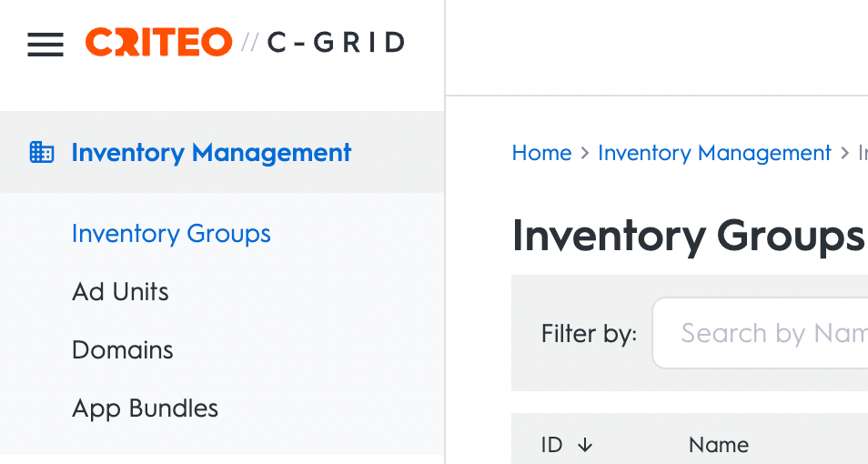The image size is (868, 464).
Task: Click the Inventory Groups page heading
Action: click(688, 237)
